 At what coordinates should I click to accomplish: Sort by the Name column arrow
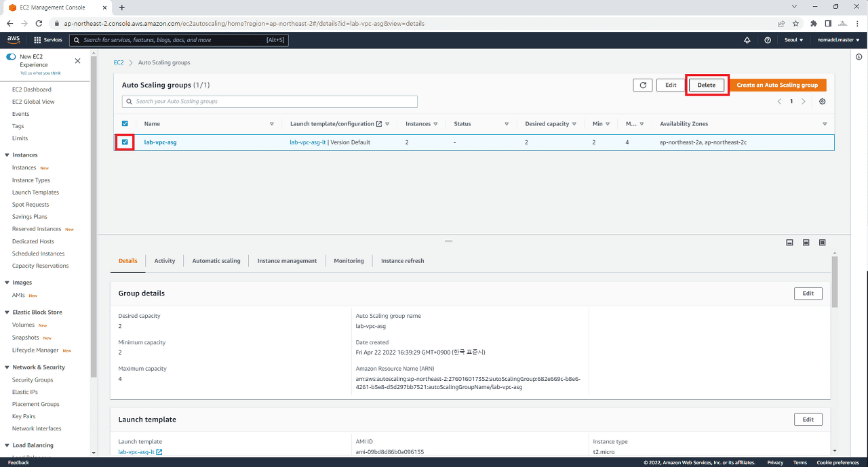(272, 124)
